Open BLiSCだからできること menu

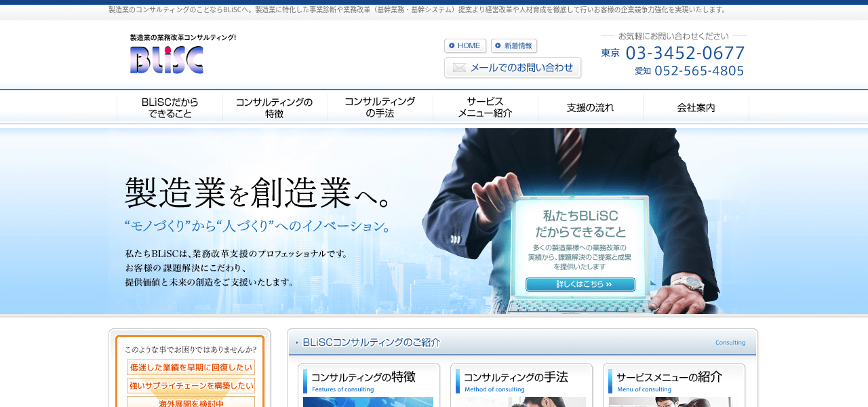[x=170, y=108]
